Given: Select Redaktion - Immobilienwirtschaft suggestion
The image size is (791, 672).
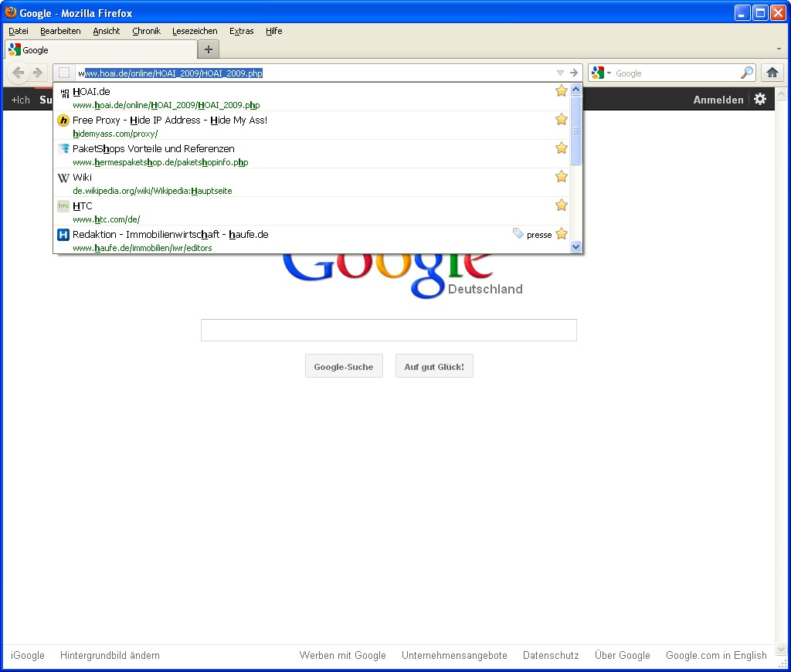Looking at the screenshot, I should coord(171,234).
